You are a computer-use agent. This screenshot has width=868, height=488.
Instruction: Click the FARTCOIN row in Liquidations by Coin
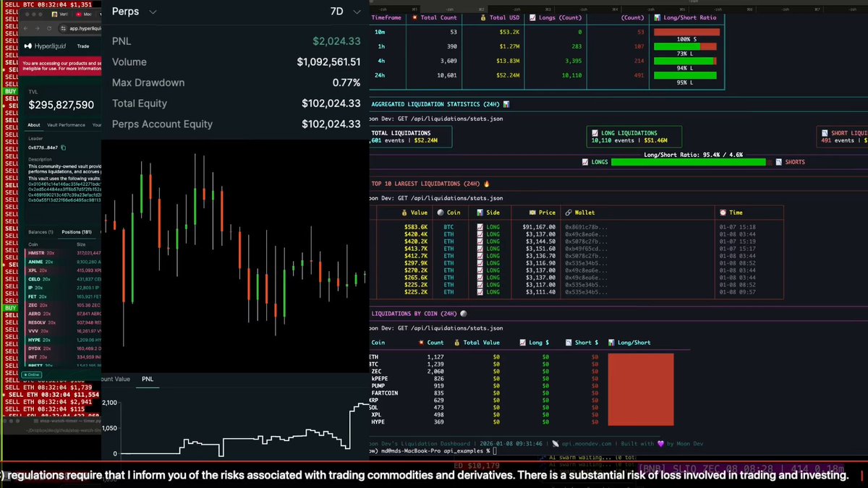(521, 393)
